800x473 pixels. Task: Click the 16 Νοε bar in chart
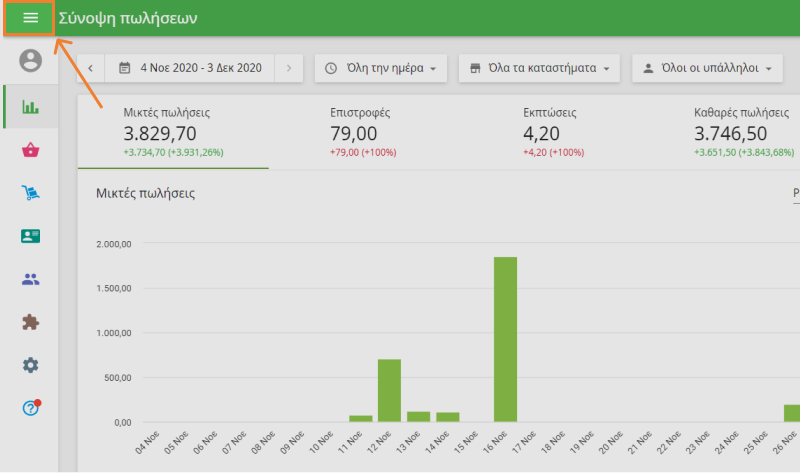click(x=505, y=340)
